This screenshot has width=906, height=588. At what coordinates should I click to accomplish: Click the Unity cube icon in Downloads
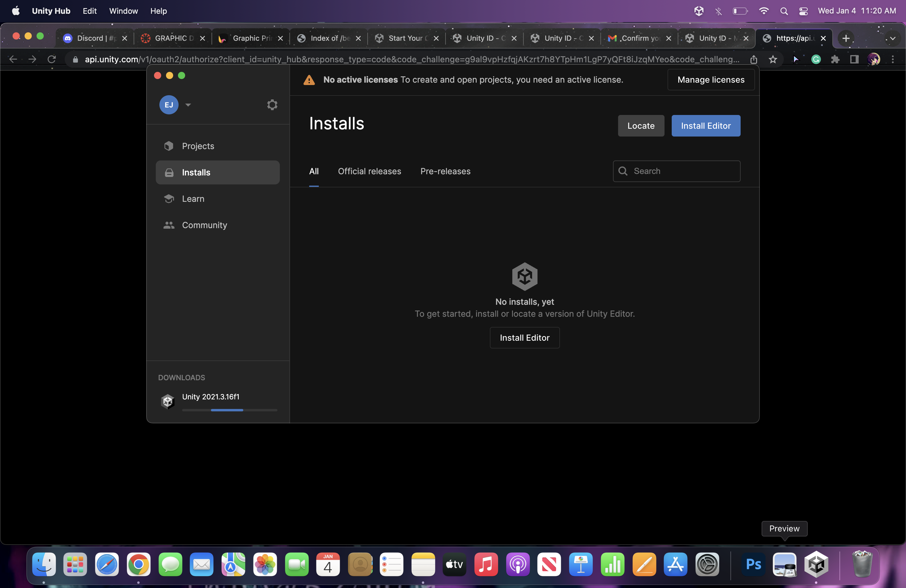point(167,401)
